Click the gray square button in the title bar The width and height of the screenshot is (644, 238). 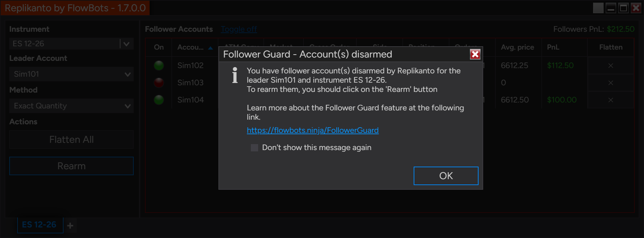tap(598, 8)
